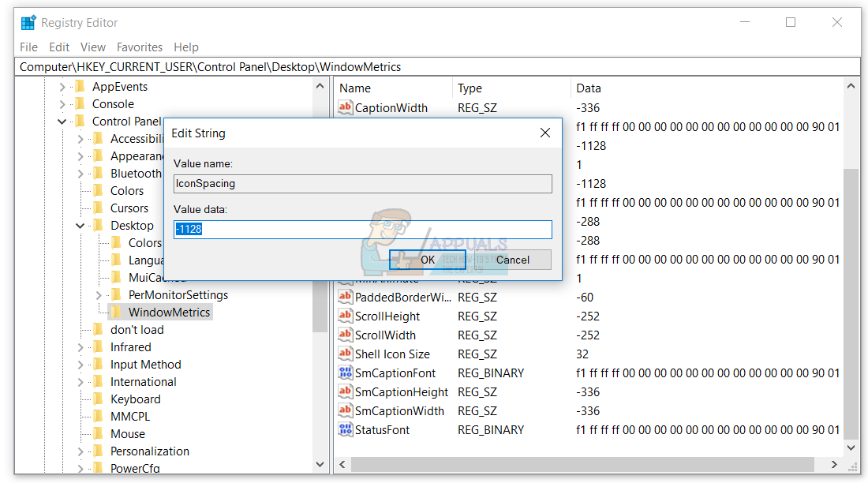Click the Registry Editor title bar icon
The width and height of the screenshot is (868, 483).
click(x=28, y=23)
